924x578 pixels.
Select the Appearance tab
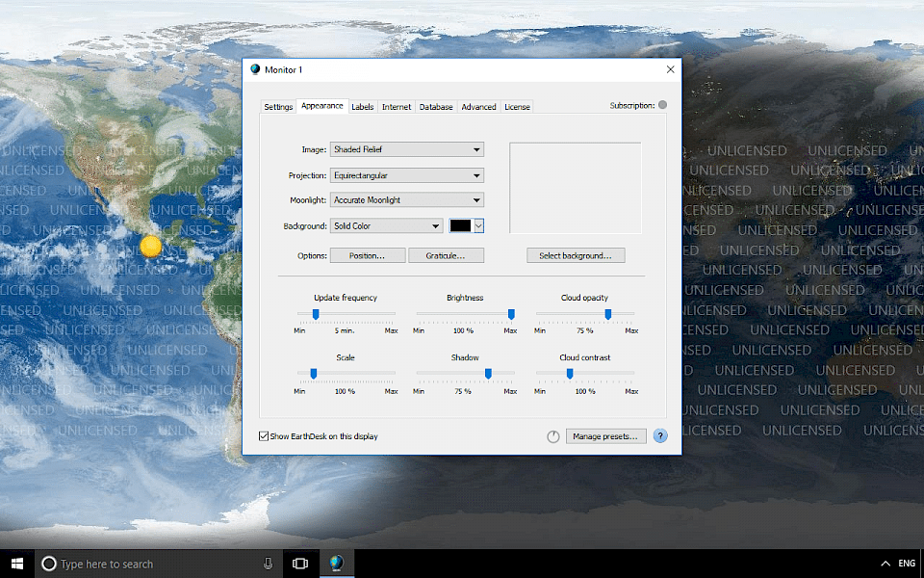(321, 106)
